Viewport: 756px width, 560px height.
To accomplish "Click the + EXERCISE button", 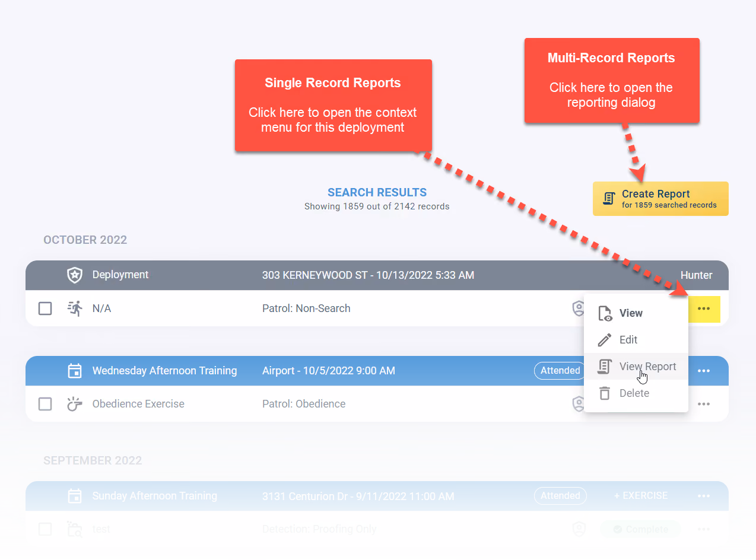I will (640, 496).
